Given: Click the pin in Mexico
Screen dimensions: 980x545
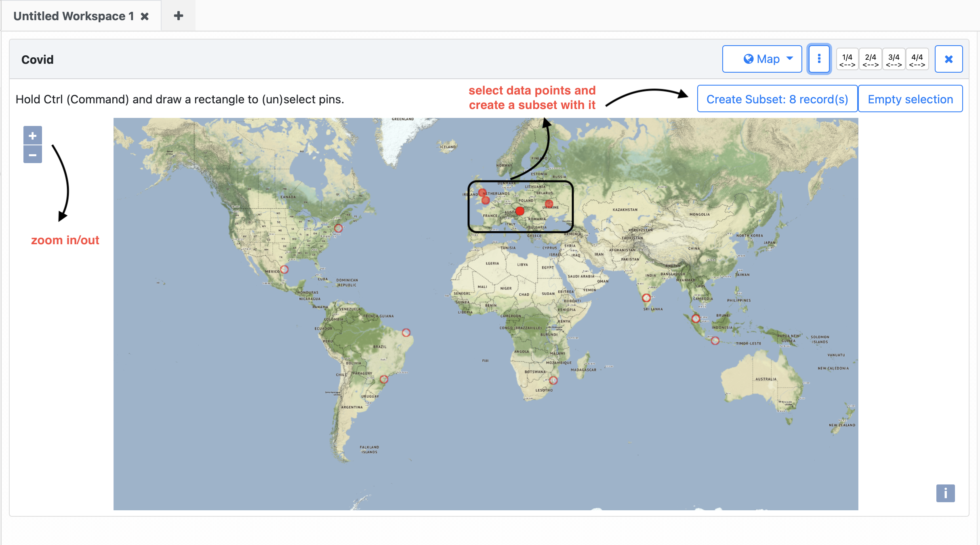Looking at the screenshot, I should point(284,269).
